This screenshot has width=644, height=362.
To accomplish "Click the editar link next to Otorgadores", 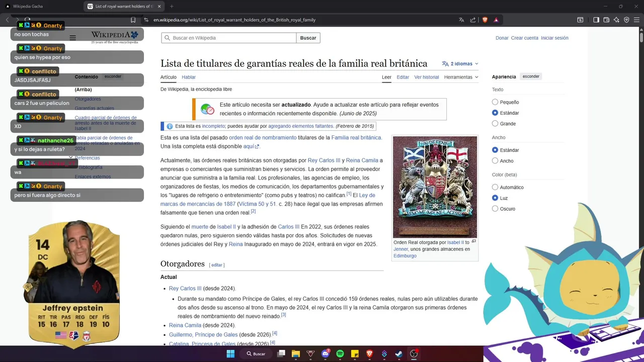I will click(217, 265).
